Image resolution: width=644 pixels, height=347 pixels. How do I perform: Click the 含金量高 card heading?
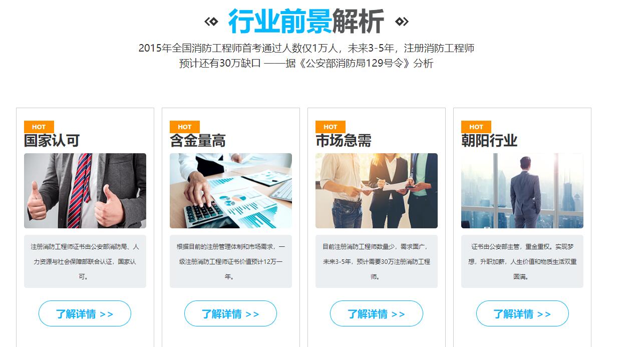click(x=198, y=141)
